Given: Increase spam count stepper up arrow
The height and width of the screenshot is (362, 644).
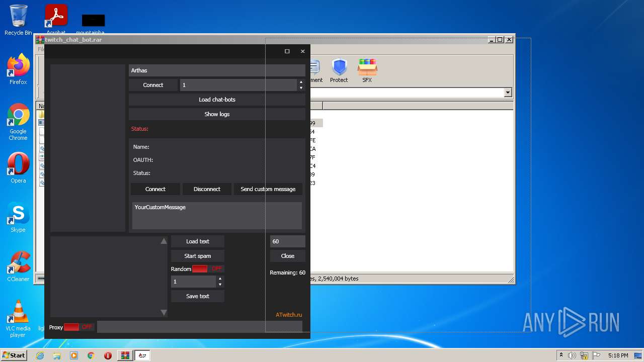Looking at the screenshot, I should (x=220, y=279).
